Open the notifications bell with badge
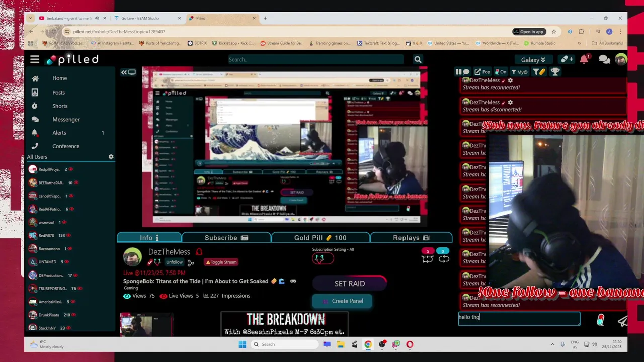This screenshot has height=362, width=644. pos(584,59)
